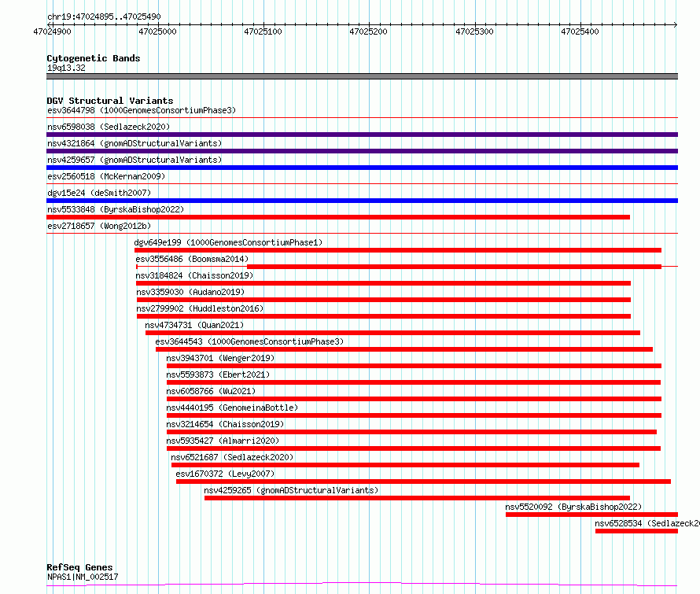Open the NPAS1|NM_002517 gene label
This screenshot has width=700, height=594.
[x=83, y=577]
